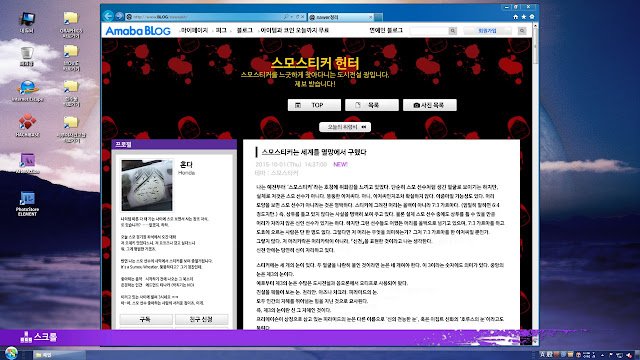
Task: Click the far-right header search icon
Action: click(x=522, y=31)
